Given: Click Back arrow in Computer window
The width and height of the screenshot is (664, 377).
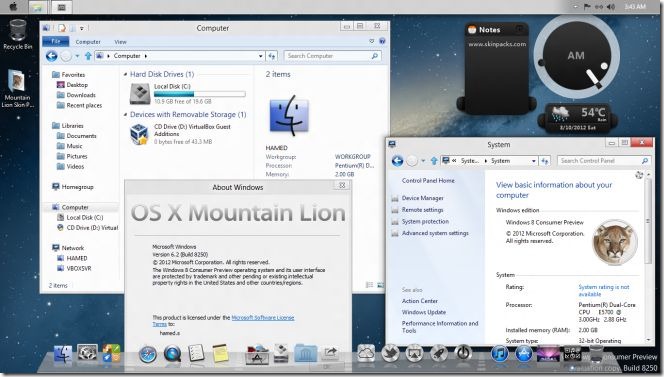Looking at the screenshot, I should [52, 56].
